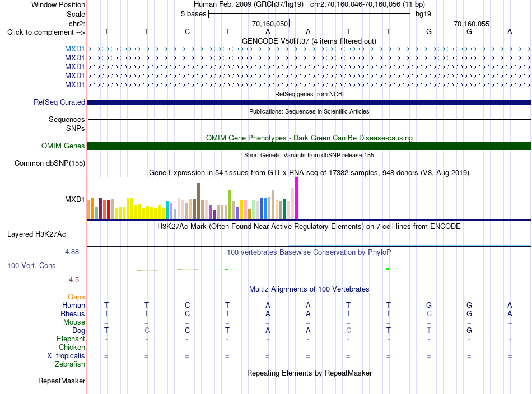This screenshot has width=532, height=394.
Task: Click the GTEx MXD1 track label
Action: point(74,199)
